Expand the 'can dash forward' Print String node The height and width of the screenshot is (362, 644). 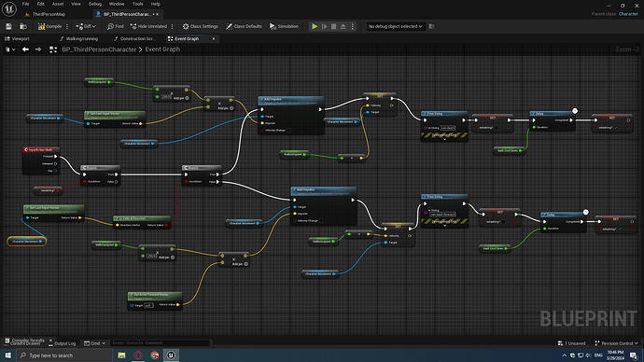444,226
